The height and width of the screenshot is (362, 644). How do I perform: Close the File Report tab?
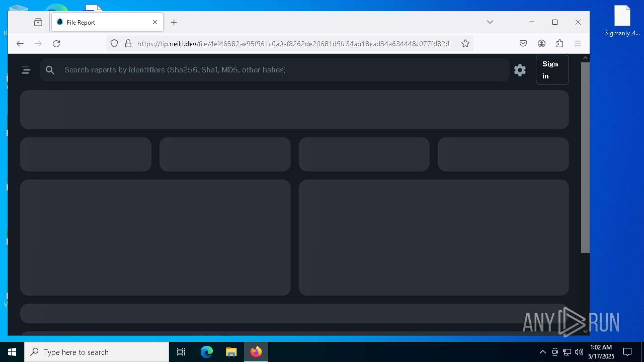point(155,22)
